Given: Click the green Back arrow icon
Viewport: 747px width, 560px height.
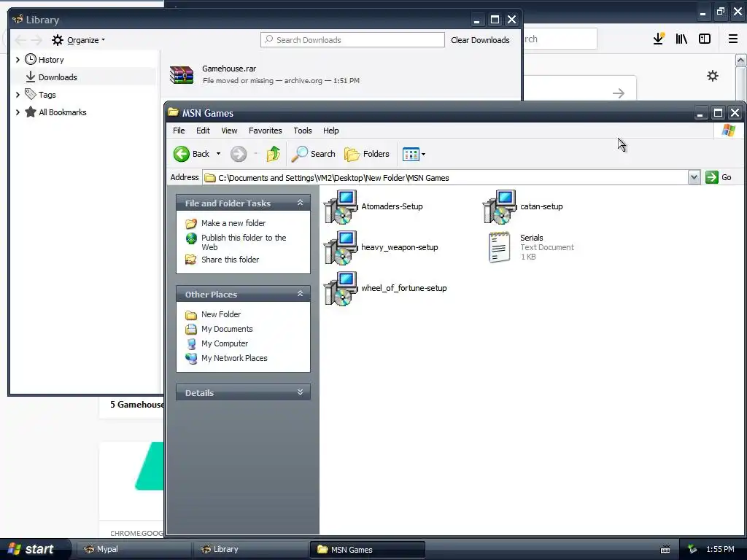Looking at the screenshot, I should coord(182,154).
